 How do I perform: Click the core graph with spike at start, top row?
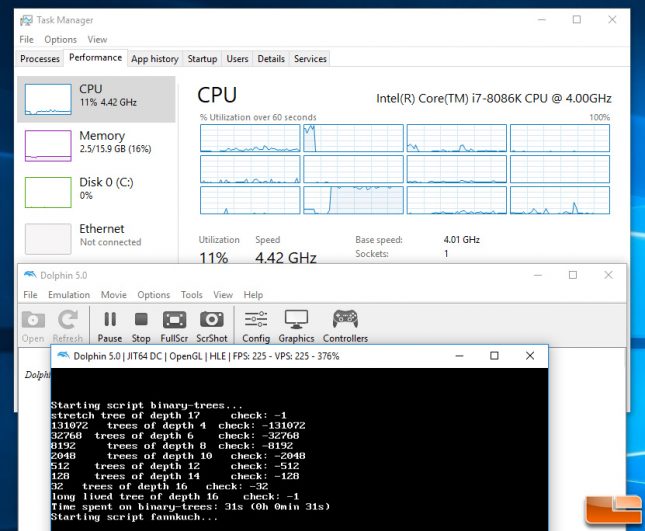tap(353, 138)
